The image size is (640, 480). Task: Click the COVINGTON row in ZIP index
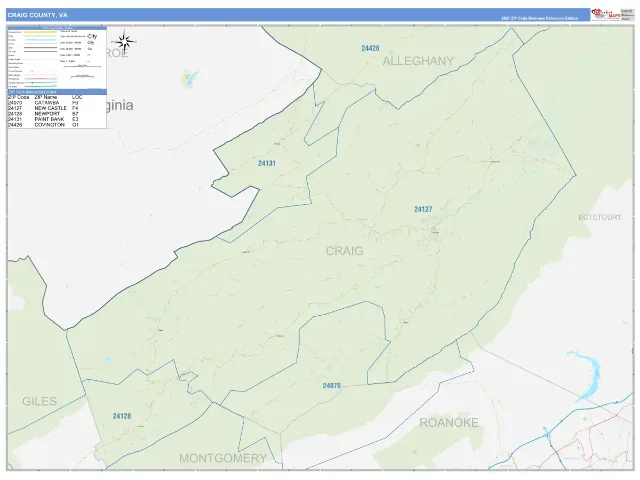(x=57, y=125)
